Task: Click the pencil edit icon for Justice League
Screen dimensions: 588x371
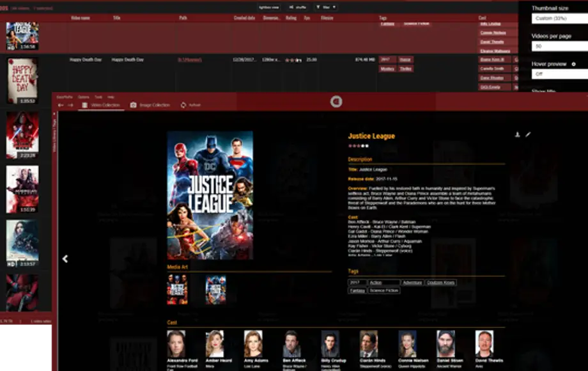Action: [528, 135]
